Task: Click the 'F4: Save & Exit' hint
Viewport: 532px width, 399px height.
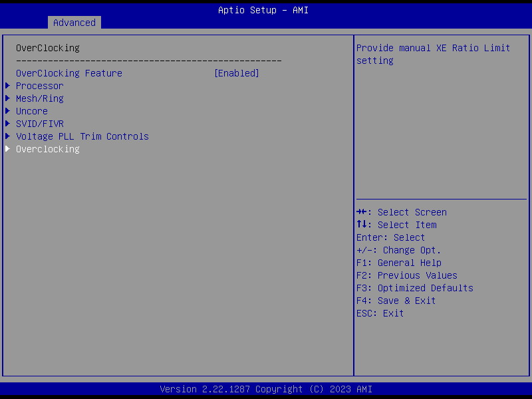Action: (396, 301)
